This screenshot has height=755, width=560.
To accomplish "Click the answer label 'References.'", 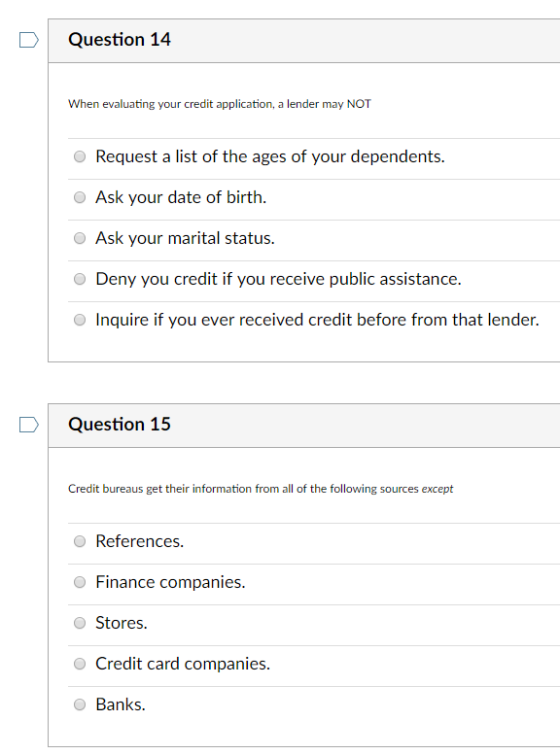I will (x=140, y=541).
